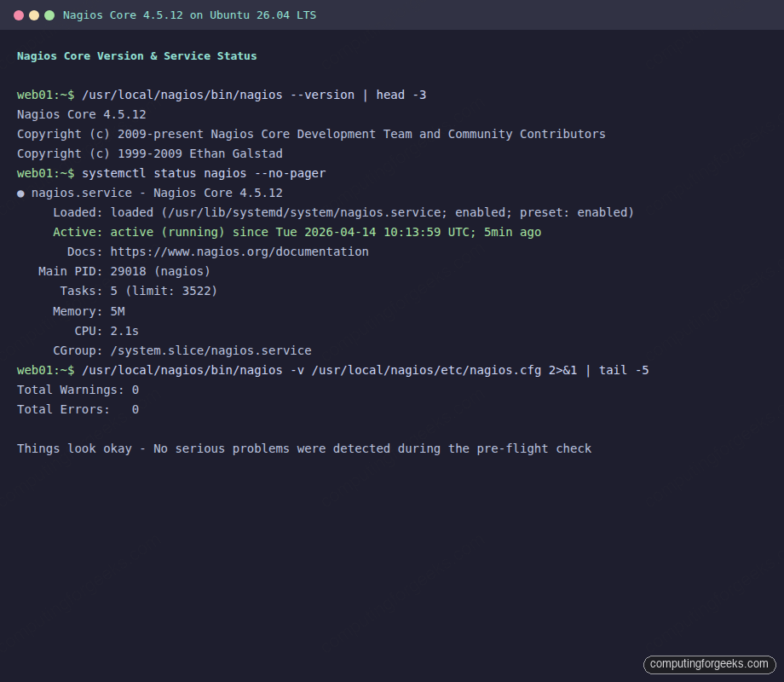The height and width of the screenshot is (682, 784).
Task: Select the web01 prompt on the version command line
Action: click(44, 95)
